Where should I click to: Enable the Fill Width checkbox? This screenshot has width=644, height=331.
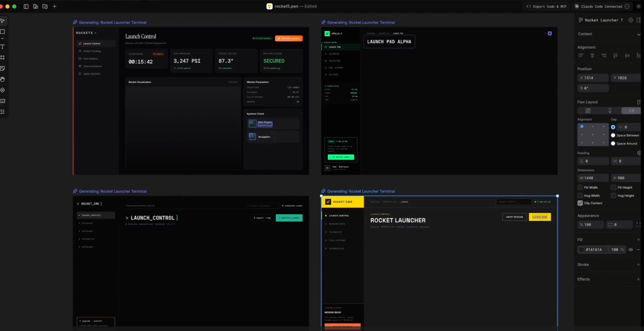(580, 188)
